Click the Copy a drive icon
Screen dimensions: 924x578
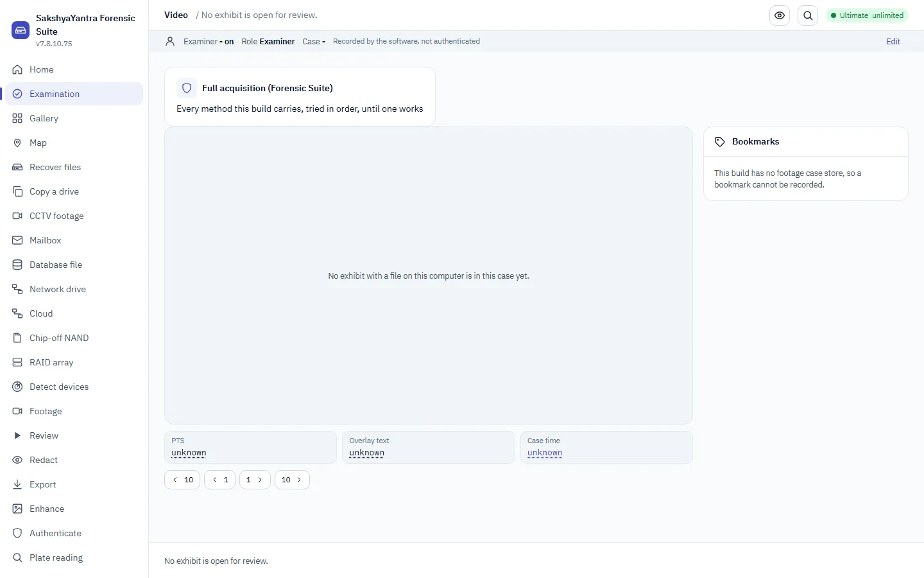click(17, 191)
